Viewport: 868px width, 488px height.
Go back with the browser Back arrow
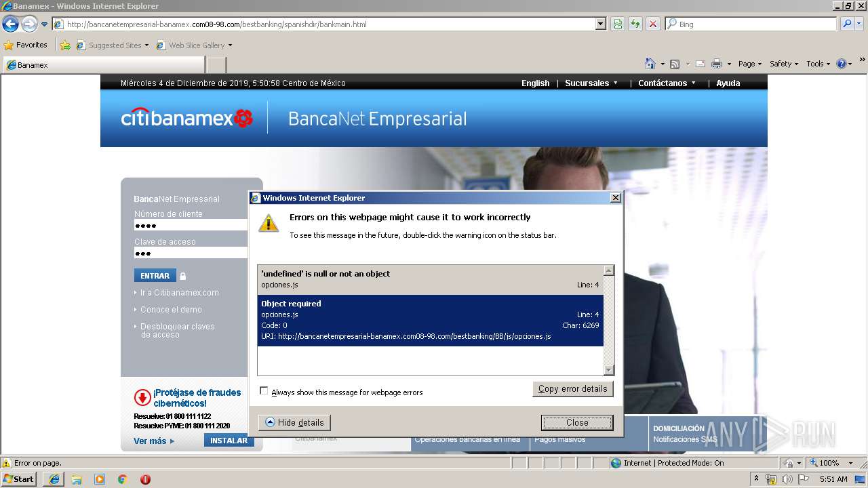point(10,24)
